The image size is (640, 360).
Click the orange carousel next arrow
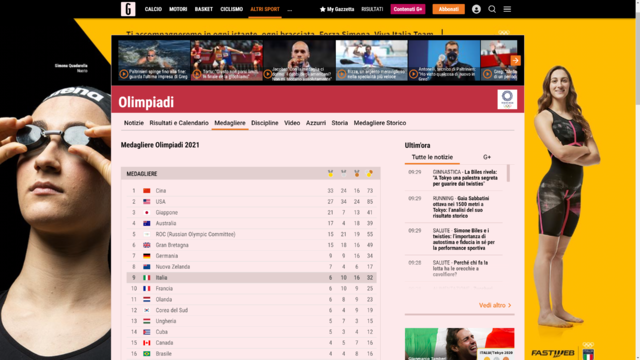[516, 60]
